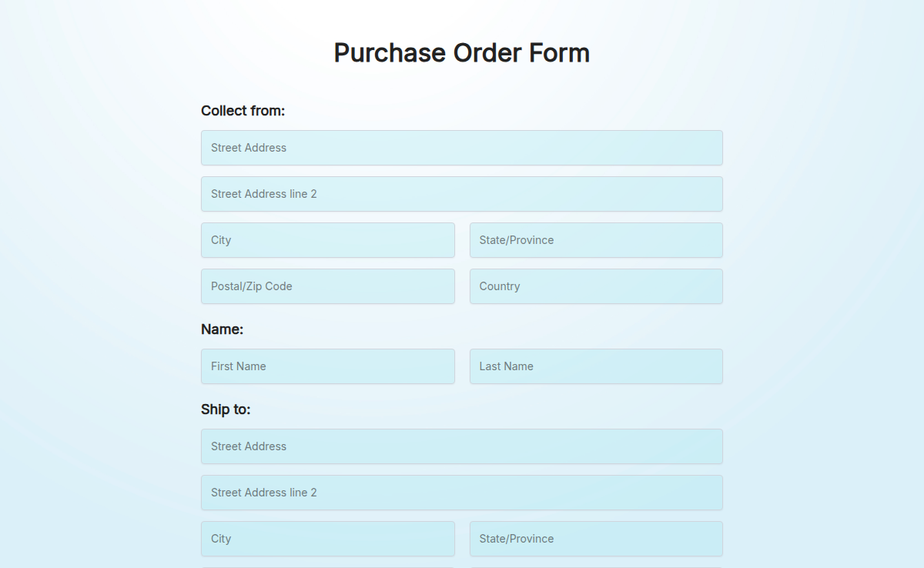Select the State/Province field under Collect from
Image resolution: width=924 pixels, height=568 pixels.
click(595, 240)
